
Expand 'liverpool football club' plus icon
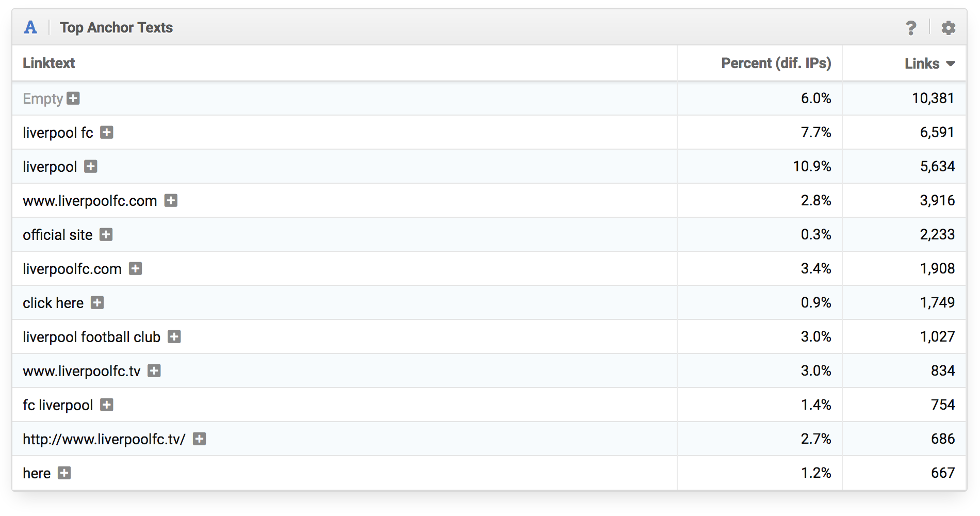point(174,337)
